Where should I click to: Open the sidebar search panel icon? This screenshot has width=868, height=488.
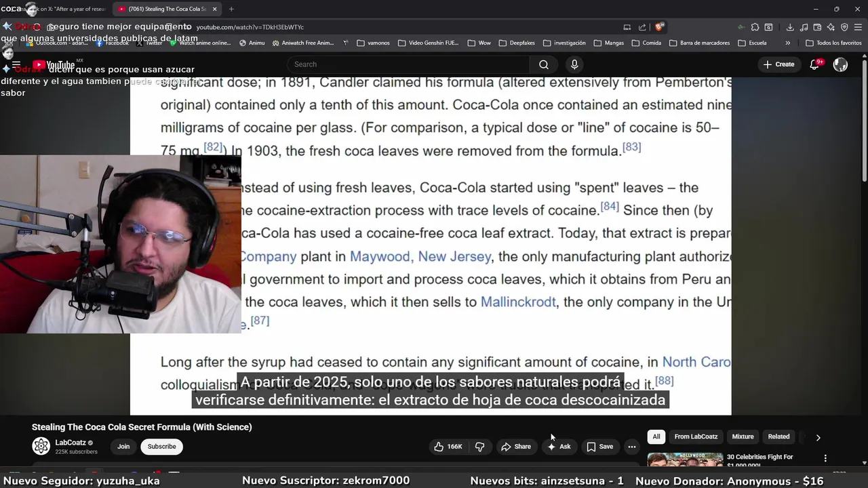tap(768, 27)
